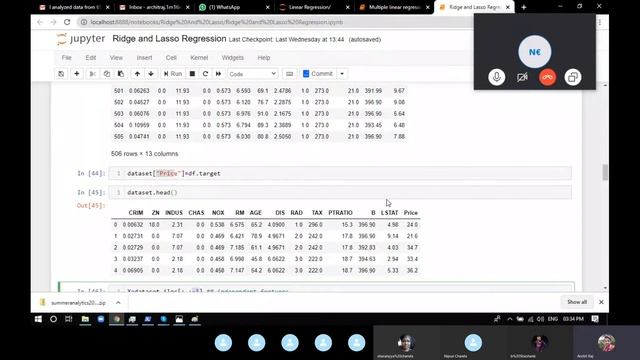
Task: Click the Price column header
Action: pyautogui.click(x=411, y=213)
